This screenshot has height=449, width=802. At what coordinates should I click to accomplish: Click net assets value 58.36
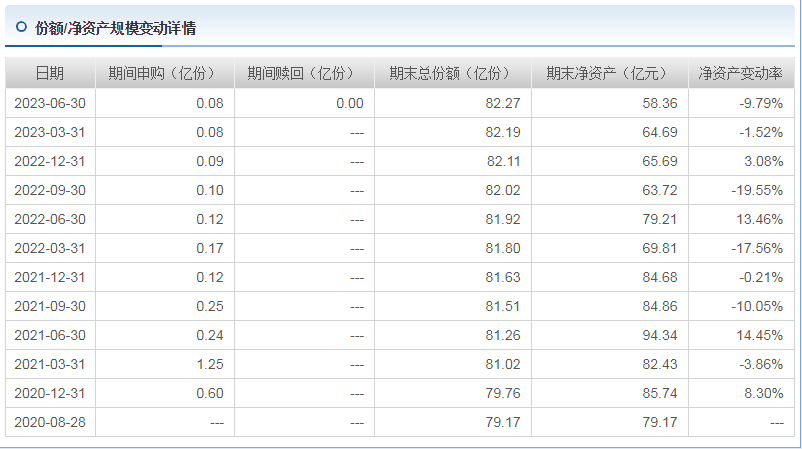[660, 103]
